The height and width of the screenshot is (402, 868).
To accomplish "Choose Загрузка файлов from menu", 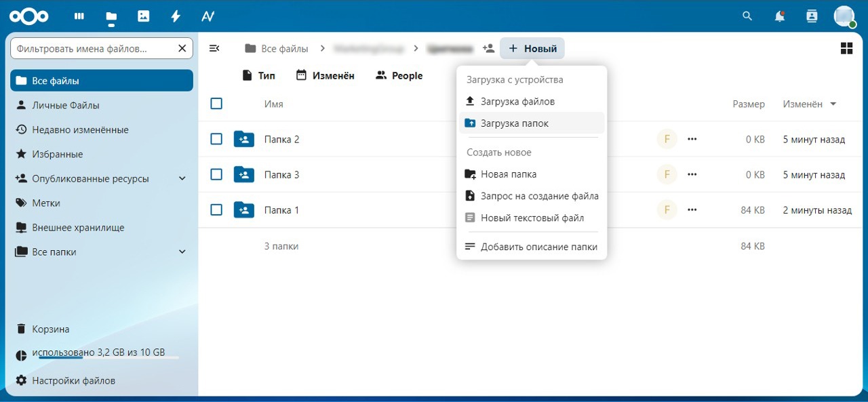I will 532,101.
